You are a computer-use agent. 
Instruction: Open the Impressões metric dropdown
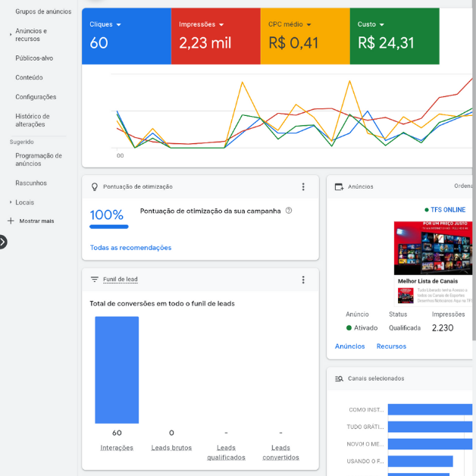click(x=221, y=24)
